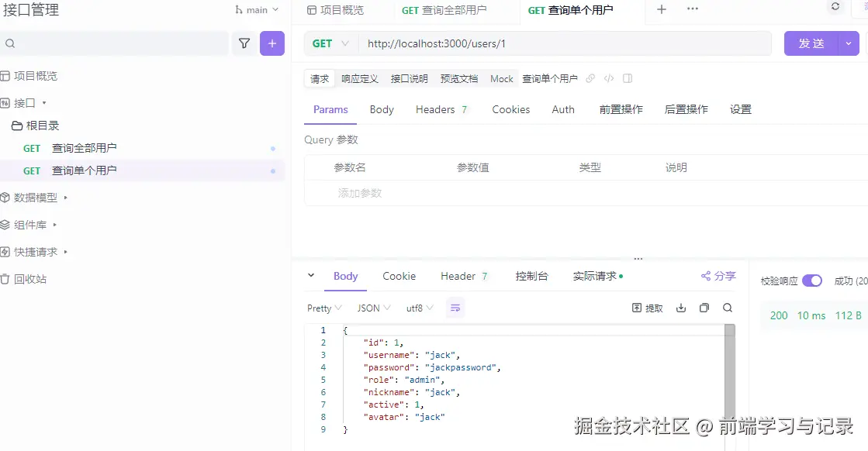Open the 后置操作 tab

tap(686, 109)
